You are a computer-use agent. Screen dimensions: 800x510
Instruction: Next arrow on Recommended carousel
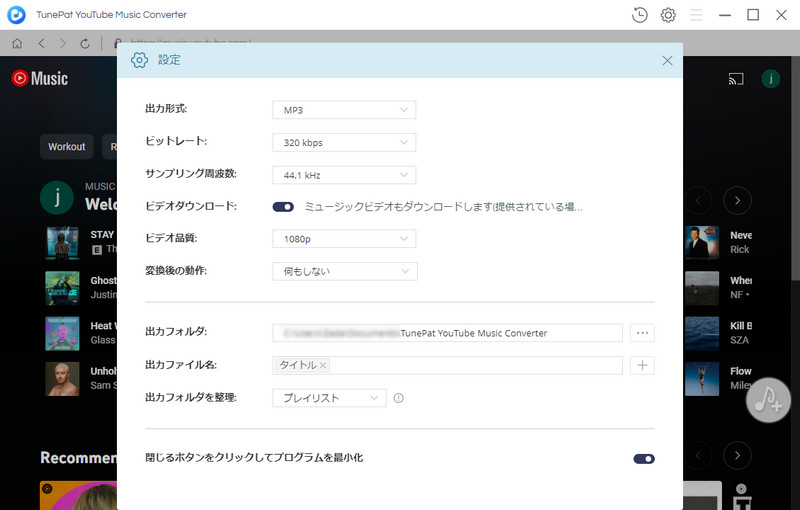(737, 455)
